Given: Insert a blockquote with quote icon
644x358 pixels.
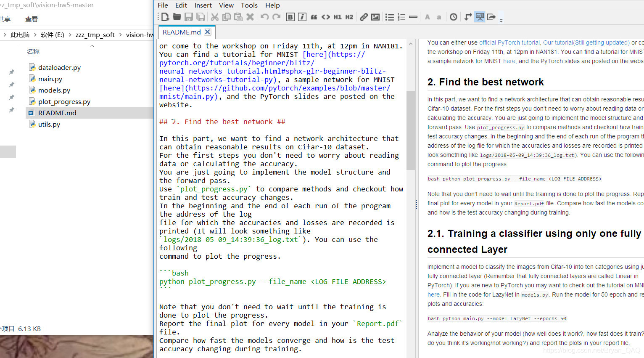Looking at the screenshot, I should pyautogui.click(x=314, y=17).
